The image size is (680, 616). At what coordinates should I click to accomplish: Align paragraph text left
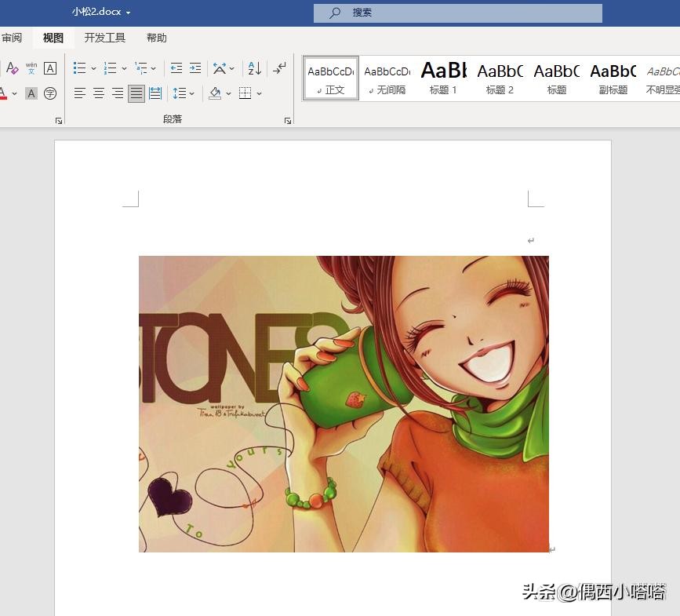(79, 93)
